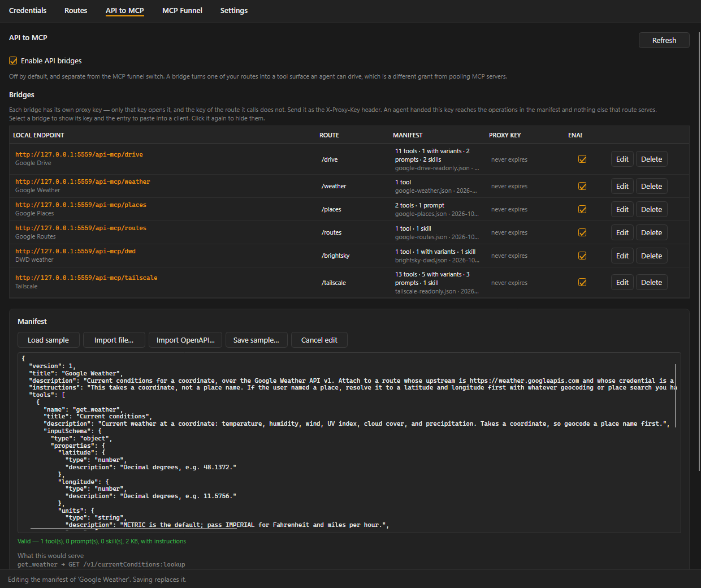The height and width of the screenshot is (588, 701).
Task: Delete the DWD weather bridge
Action: tap(651, 256)
